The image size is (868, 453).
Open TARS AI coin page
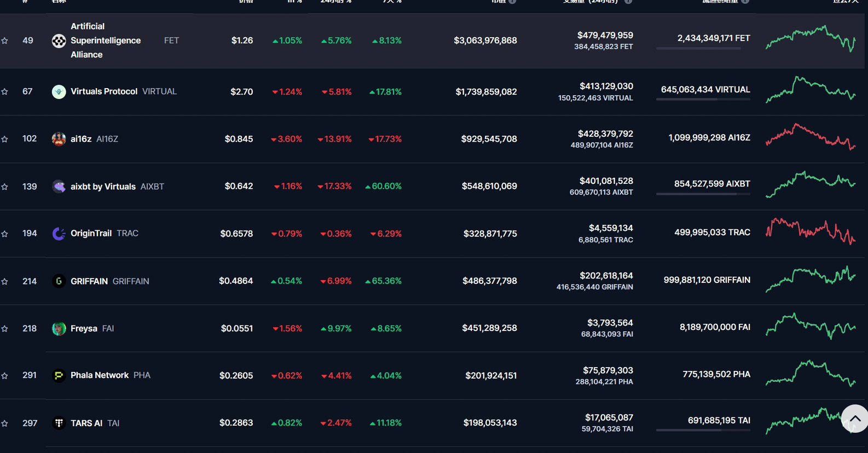pyautogui.click(x=86, y=423)
